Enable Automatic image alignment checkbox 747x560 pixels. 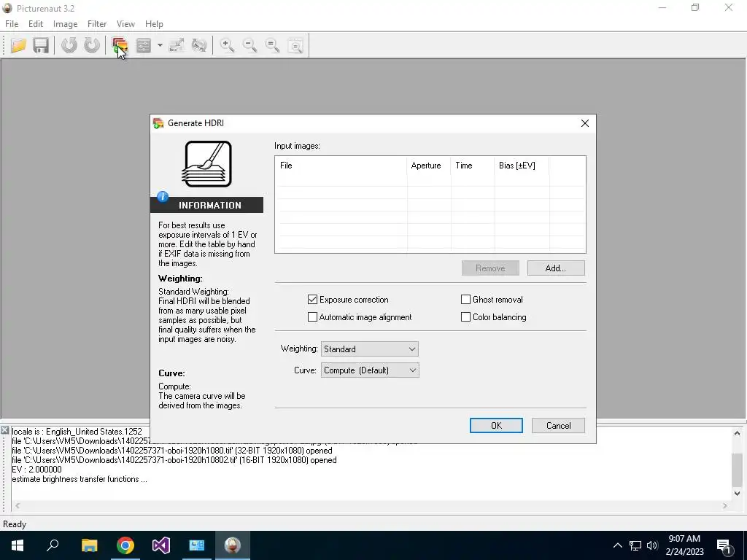(312, 317)
